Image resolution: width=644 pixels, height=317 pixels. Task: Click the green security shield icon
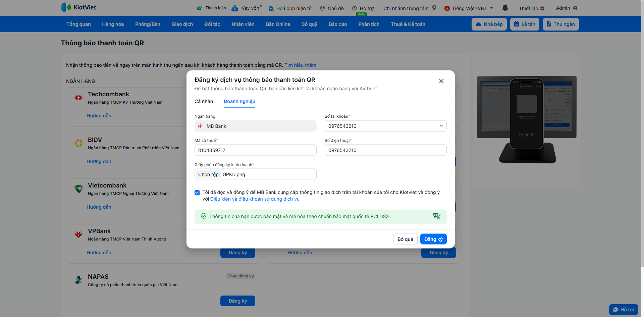204,216
